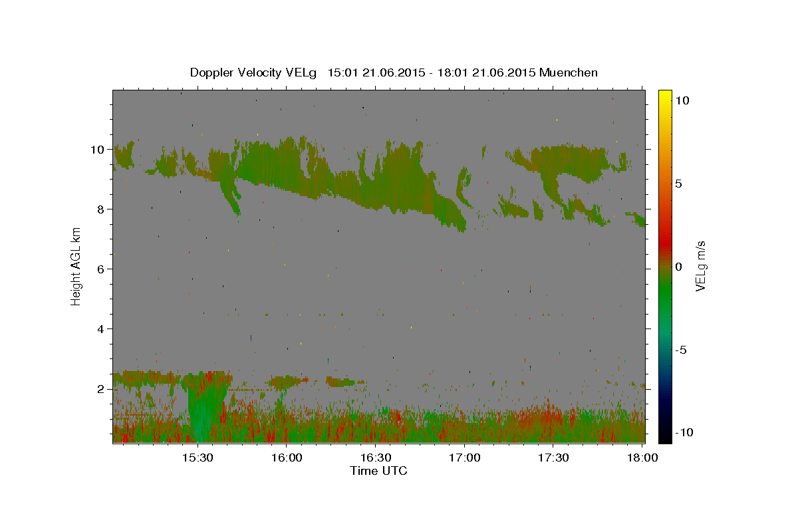Screen dimensions: 798x532
Task: Click the height axis label 8
Action: (101, 209)
